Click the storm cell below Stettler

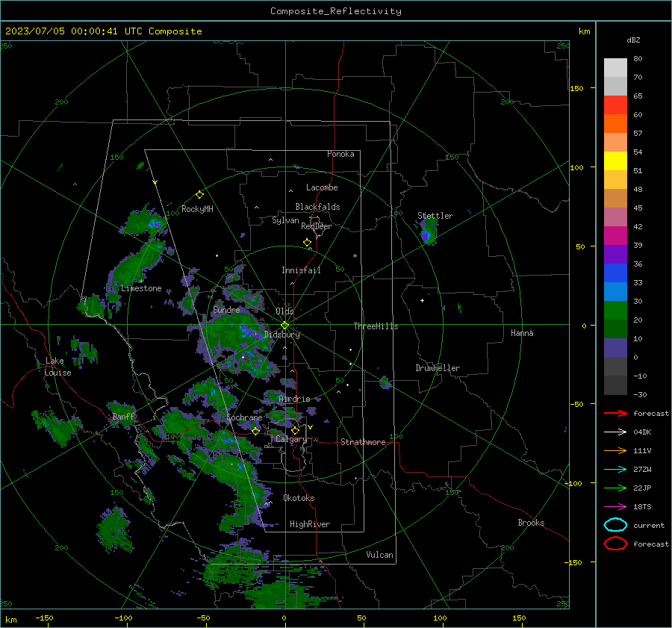point(427,232)
